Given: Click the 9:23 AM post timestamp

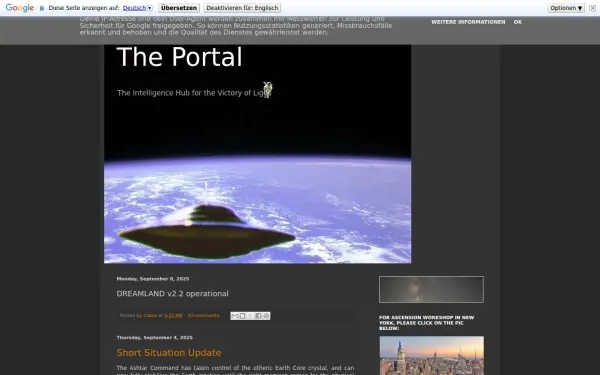Looking at the screenshot, I should [x=173, y=316].
